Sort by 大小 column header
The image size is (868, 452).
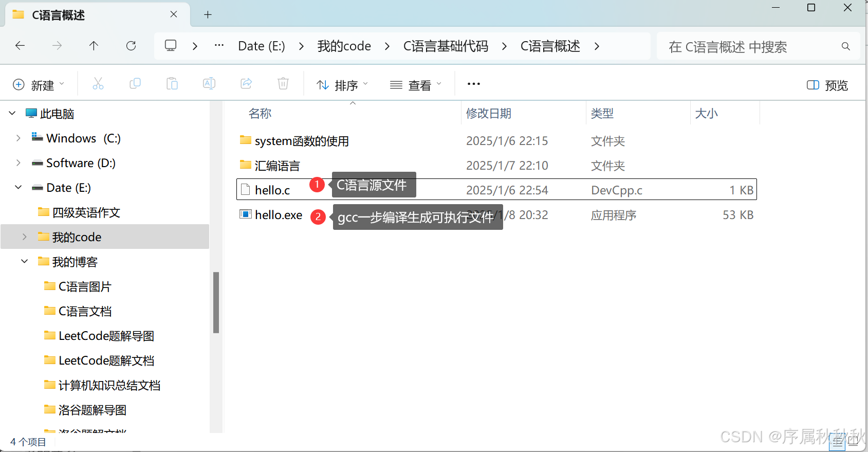tap(707, 114)
